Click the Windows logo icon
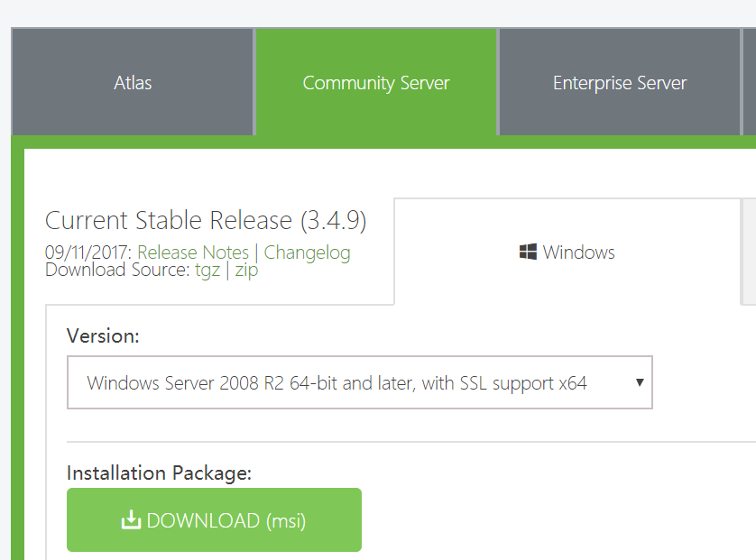 pyautogui.click(x=528, y=252)
